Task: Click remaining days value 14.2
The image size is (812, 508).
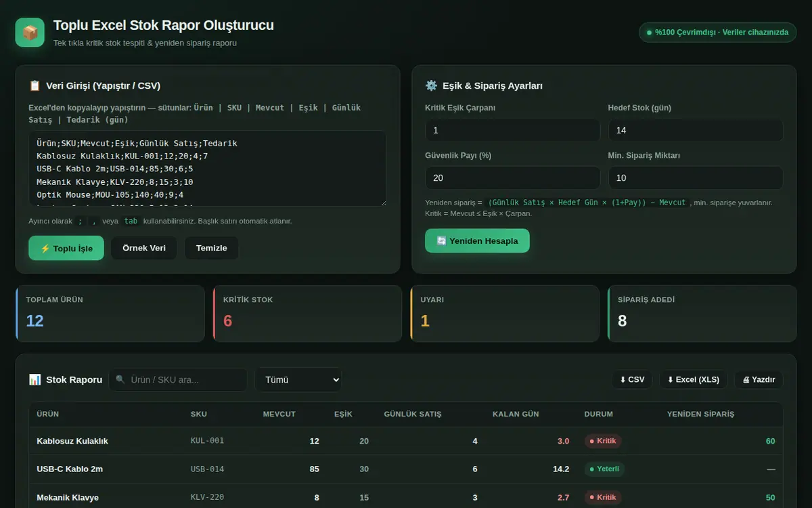Action: [x=561, y=469]
